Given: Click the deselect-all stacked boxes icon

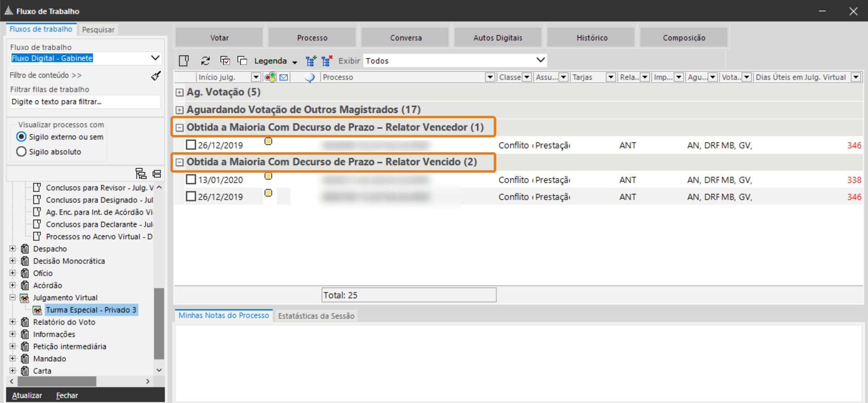Looking at the screenshot, I should [x=242, y=61].
